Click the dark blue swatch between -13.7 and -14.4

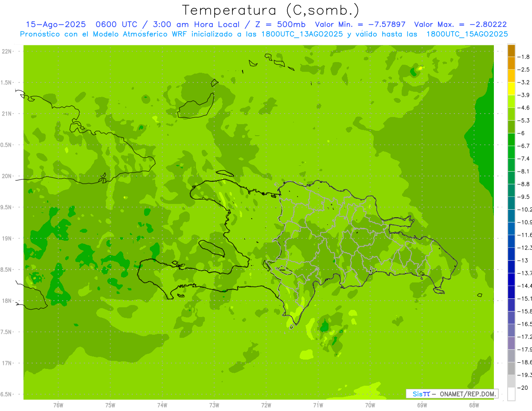tap(511, 279)
